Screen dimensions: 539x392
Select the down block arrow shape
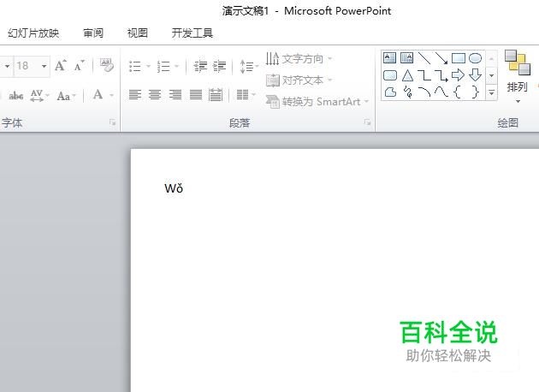point(475,74)
